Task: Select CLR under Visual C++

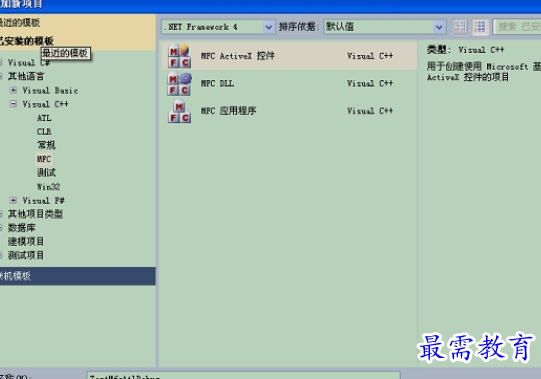Action: (x=44, y=132)
